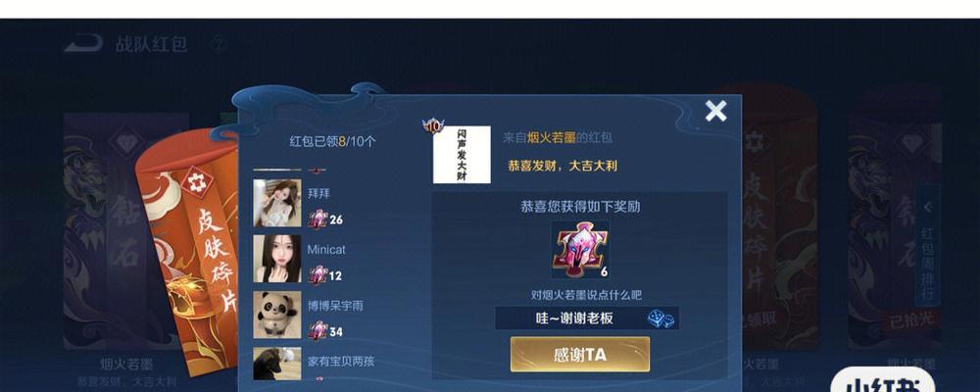
Task: Tap the dice icon to randomize message
Action: point(661,318)
